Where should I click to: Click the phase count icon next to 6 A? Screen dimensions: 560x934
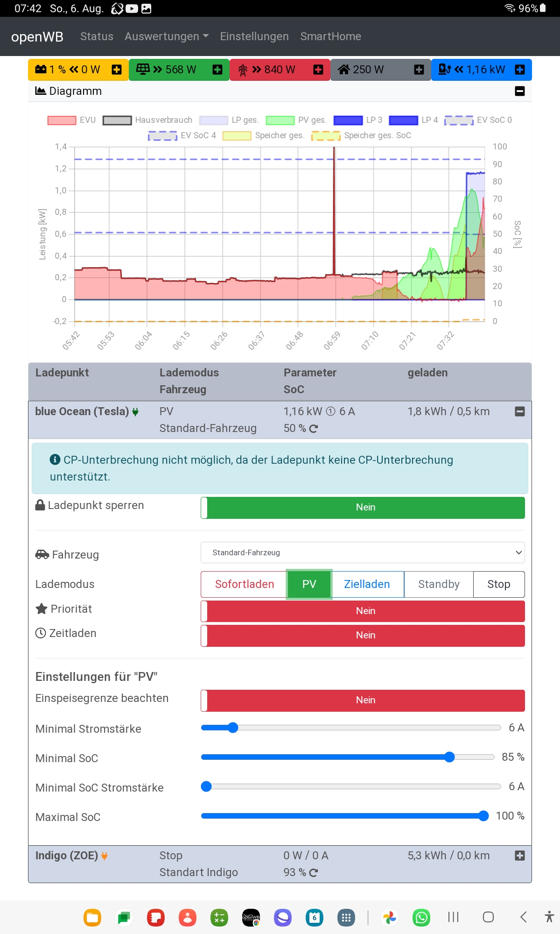(x=331, y=411)
